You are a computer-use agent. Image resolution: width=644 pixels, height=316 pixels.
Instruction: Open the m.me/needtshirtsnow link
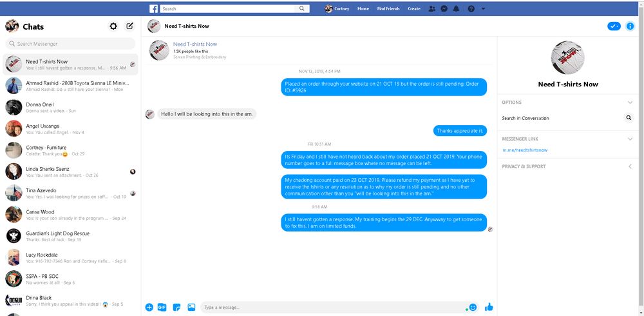(525, 150)
